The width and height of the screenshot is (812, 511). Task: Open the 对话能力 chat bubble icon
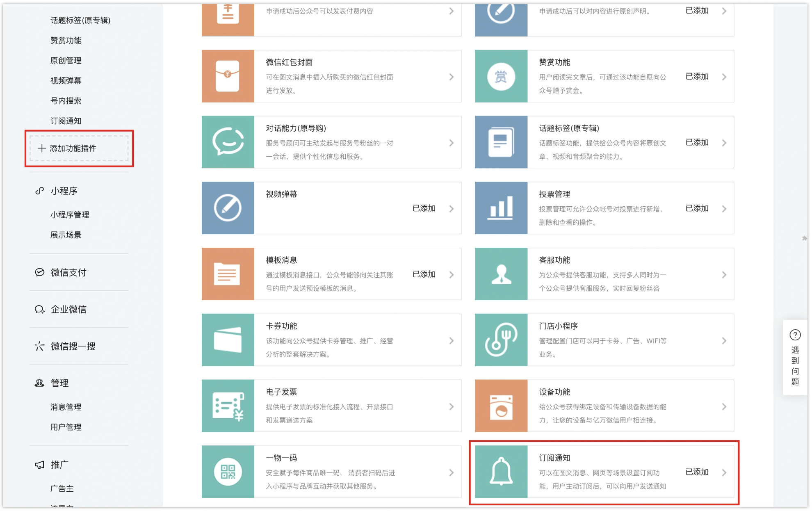(x=228, y=142)
